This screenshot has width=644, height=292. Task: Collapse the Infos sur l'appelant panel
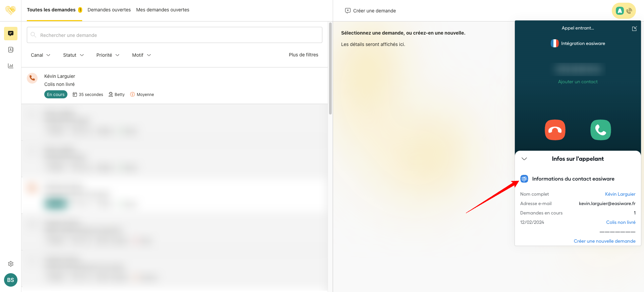tap(524, 159)
